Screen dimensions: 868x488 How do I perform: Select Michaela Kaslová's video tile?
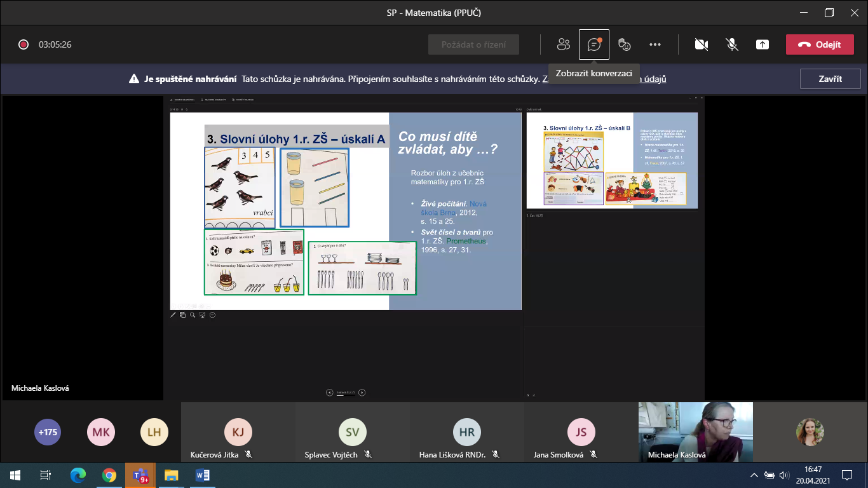(x=696, y=432)
